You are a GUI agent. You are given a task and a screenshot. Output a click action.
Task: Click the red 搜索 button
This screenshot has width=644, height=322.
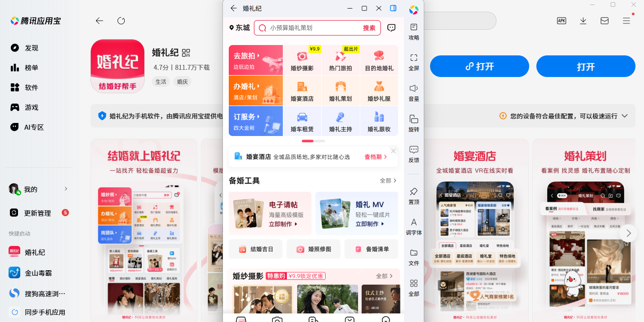click(369, 27)
